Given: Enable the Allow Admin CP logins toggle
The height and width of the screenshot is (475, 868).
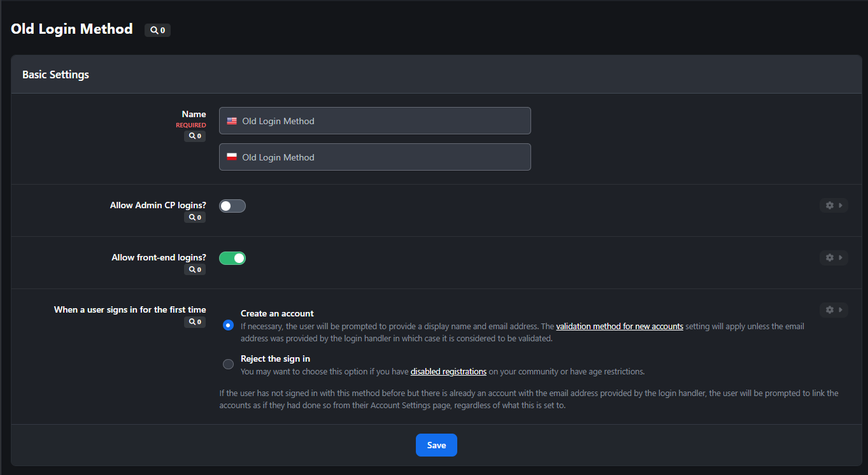Looking at the screenshot, I should (232, 206).
